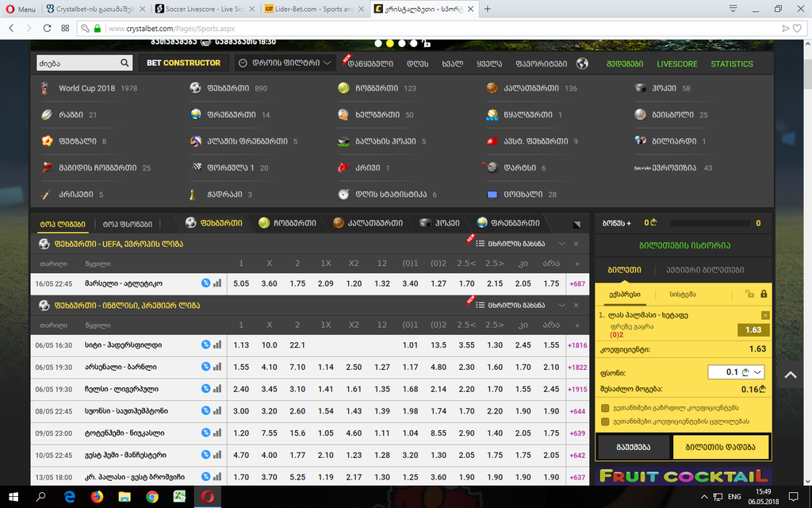Click the კრივი boxing gloves icon
Screen dimensions: 812x508
click(x=343, y=167)
